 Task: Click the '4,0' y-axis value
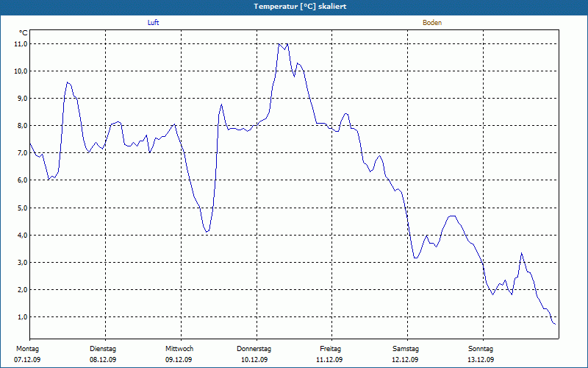click(x=22, y=235)
